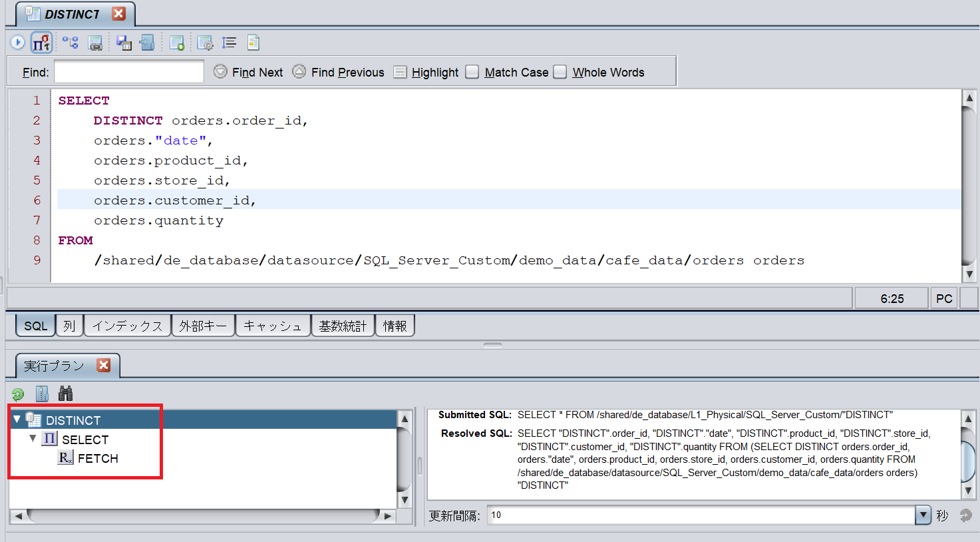
Task: Select the FETCH row in plan tree
Action: click(98, 458)
